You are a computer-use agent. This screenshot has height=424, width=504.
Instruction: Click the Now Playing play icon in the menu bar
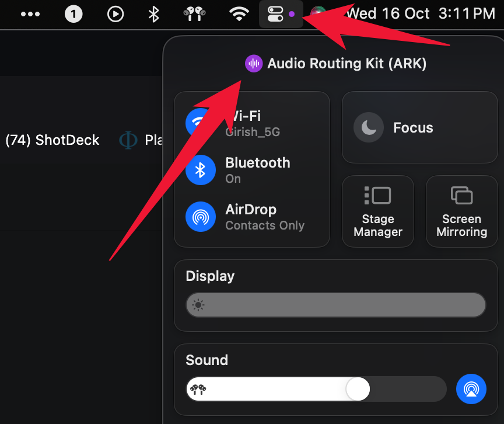tap(116, 14)
